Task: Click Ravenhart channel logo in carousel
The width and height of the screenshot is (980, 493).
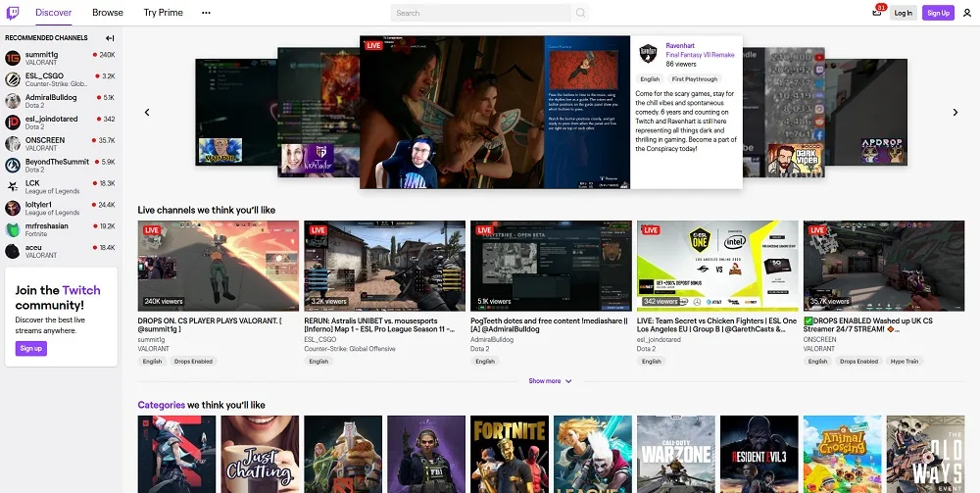Action: (648, 54)
